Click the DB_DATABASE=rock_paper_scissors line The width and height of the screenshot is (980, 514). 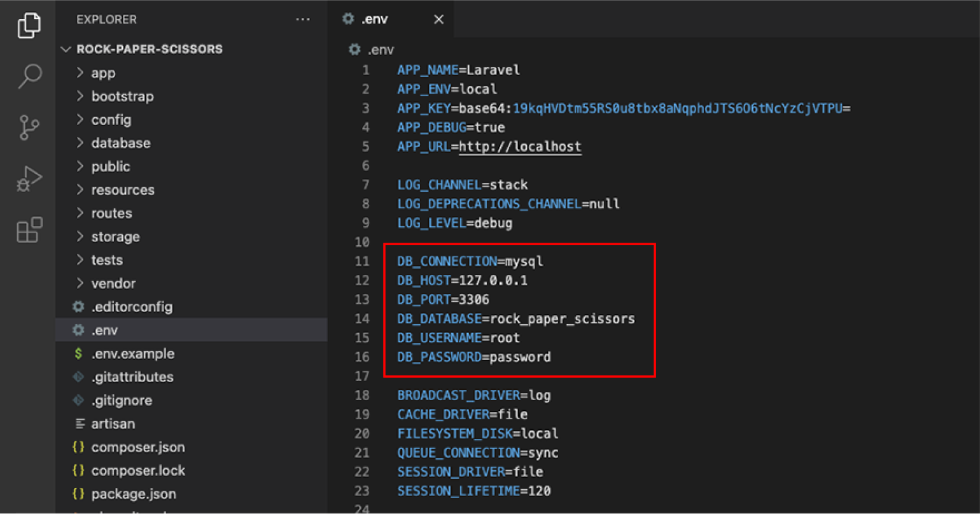tap(516, 318)
